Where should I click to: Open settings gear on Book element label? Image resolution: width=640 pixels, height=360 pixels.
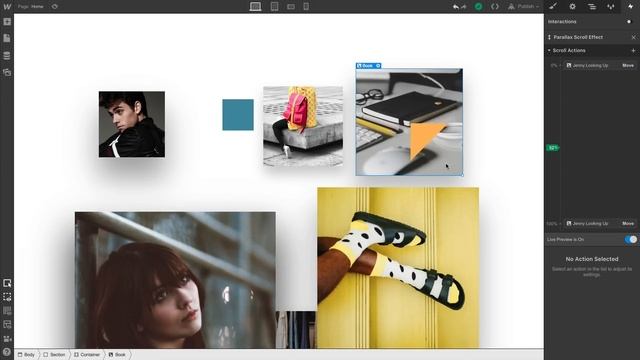[378, 66]
